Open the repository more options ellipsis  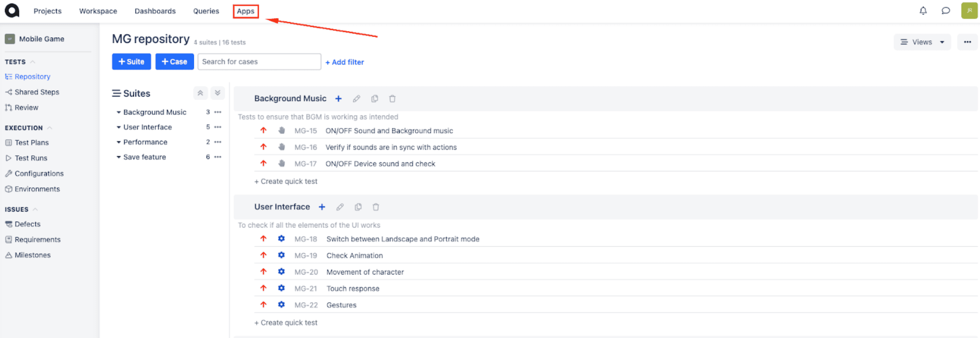[967, 42]
